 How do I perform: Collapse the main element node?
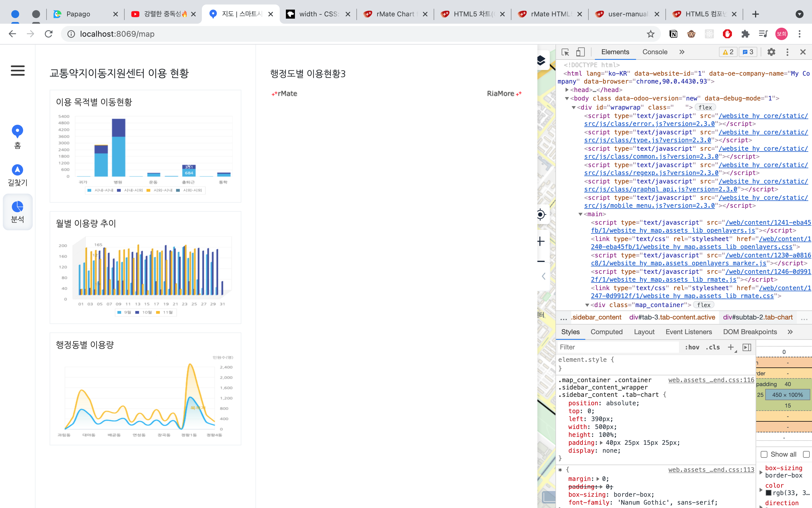[580, 214]
